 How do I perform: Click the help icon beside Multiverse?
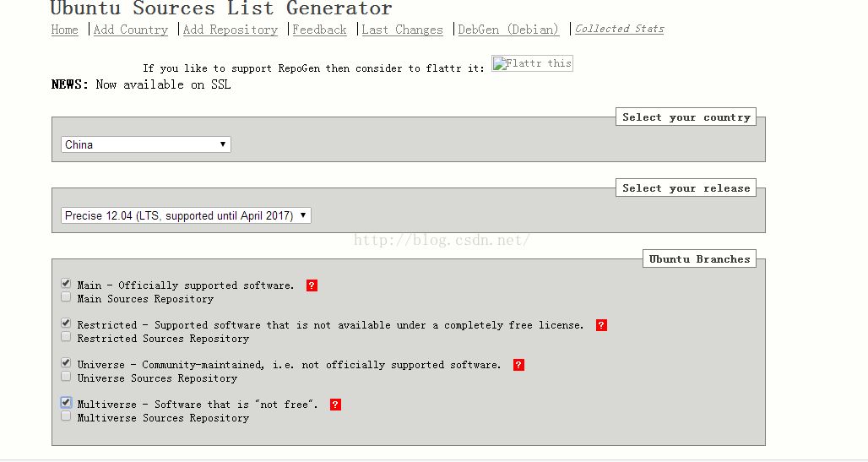coord(335,405)
